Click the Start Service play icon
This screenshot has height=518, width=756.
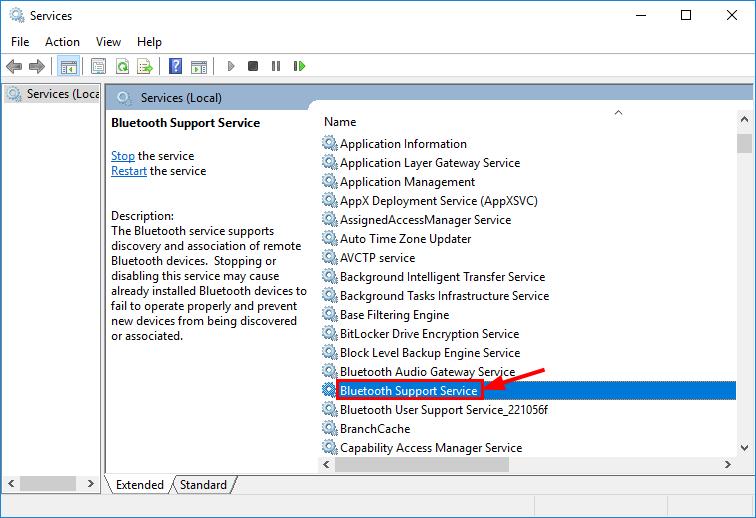pos(231,66)
